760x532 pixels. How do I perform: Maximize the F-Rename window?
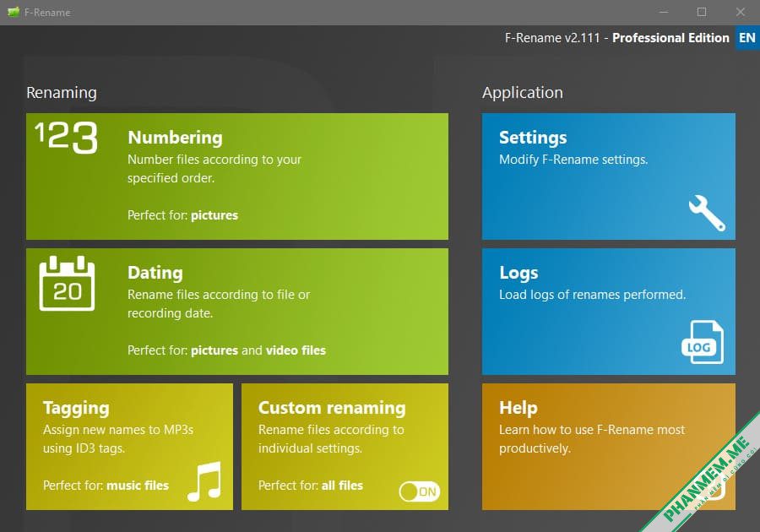(702, 12)
